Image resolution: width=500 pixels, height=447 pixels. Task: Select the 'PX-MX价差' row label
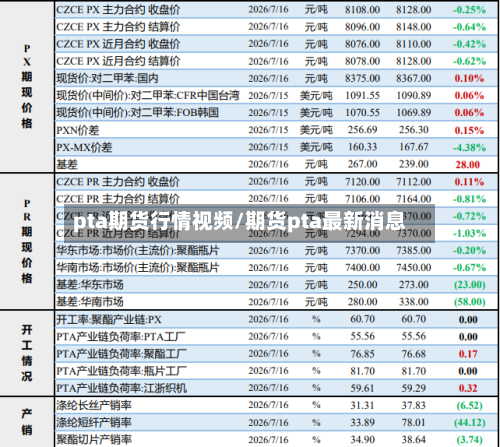tap(84, 147)
